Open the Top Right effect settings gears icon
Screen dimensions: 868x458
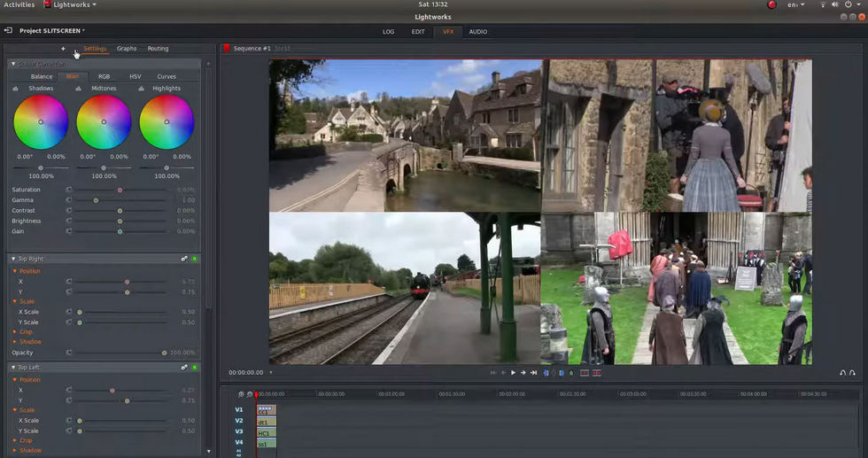tap(184, 259)
